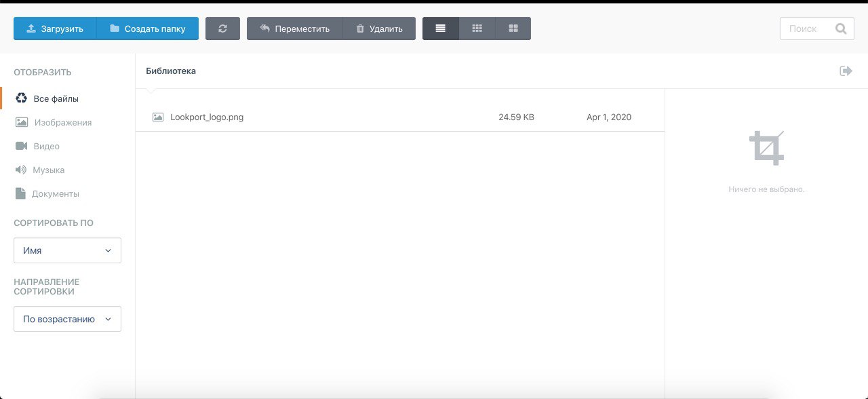Switch to list view mode

point(441,28)
